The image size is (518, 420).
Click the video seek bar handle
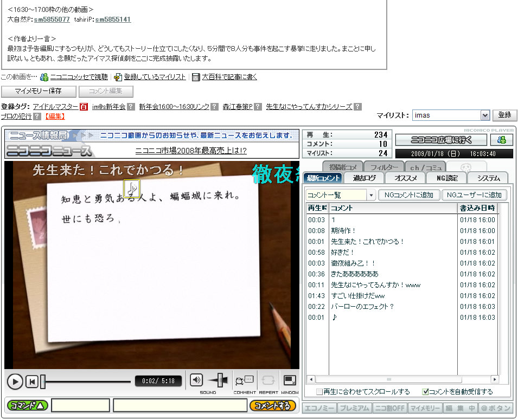pos(43,382)
